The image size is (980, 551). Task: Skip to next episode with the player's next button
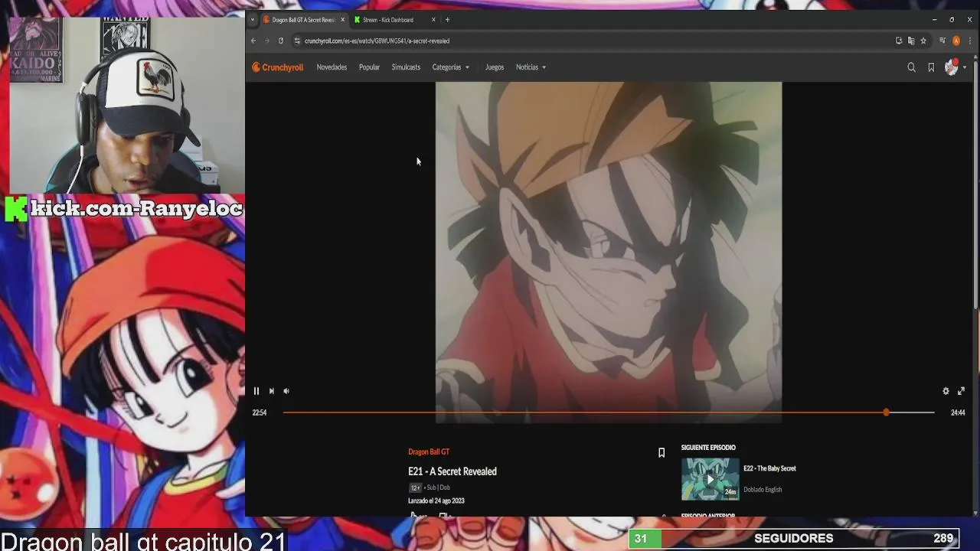tap(271, 391)
